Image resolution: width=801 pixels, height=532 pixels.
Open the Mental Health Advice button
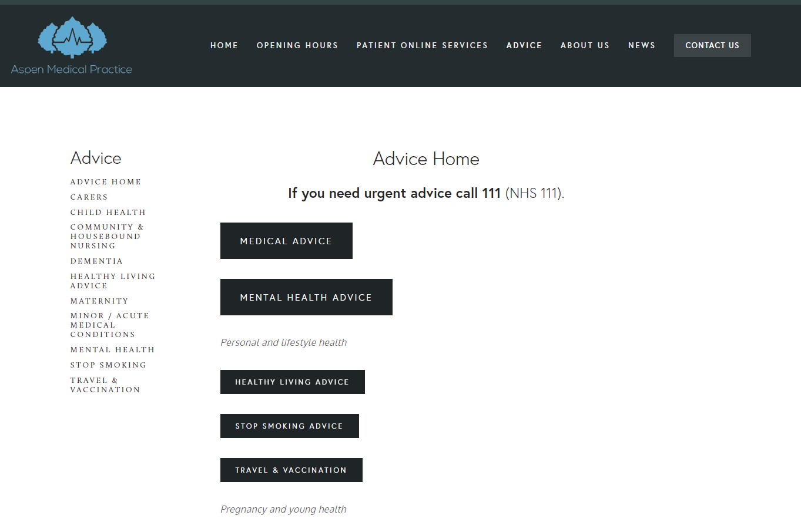[306, 297]
